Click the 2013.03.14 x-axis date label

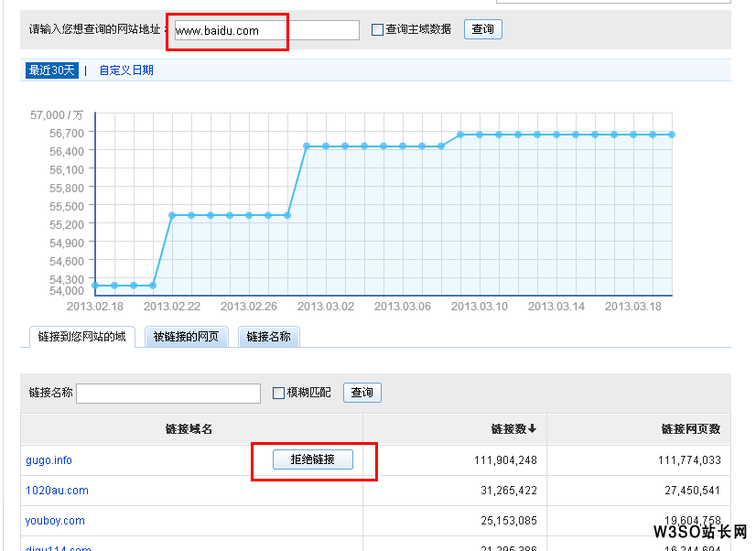click(x=556, y=307)
